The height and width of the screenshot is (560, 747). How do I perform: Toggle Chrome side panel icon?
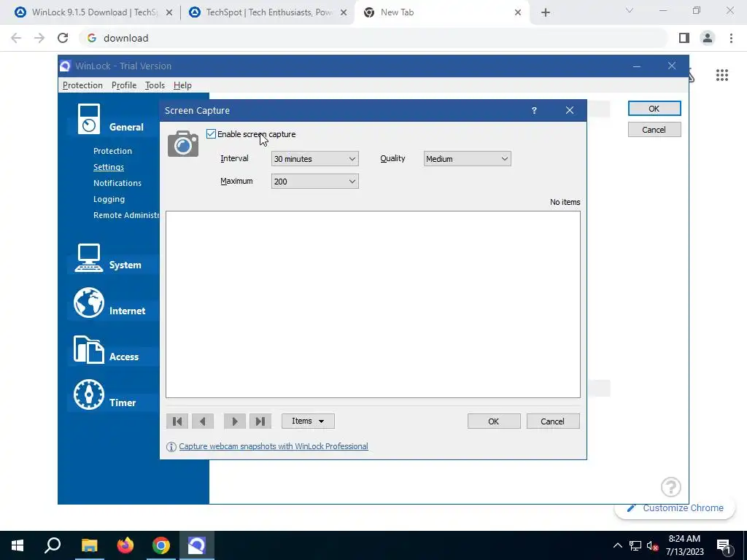[x=684, y=38]
